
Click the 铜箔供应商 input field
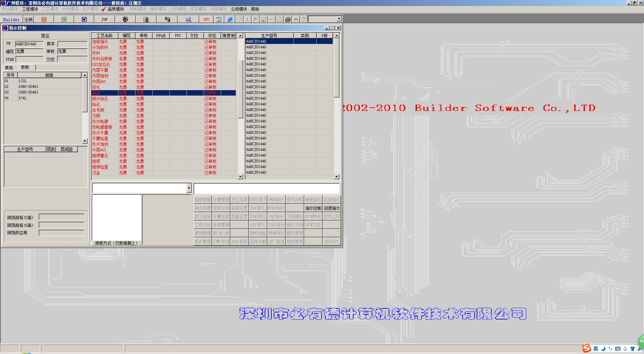coord(62,233)
